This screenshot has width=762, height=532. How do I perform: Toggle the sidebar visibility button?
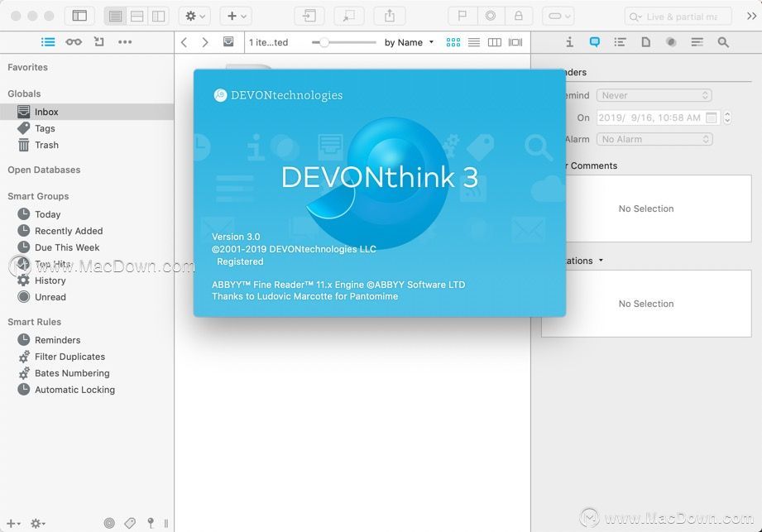pos(79,16)
